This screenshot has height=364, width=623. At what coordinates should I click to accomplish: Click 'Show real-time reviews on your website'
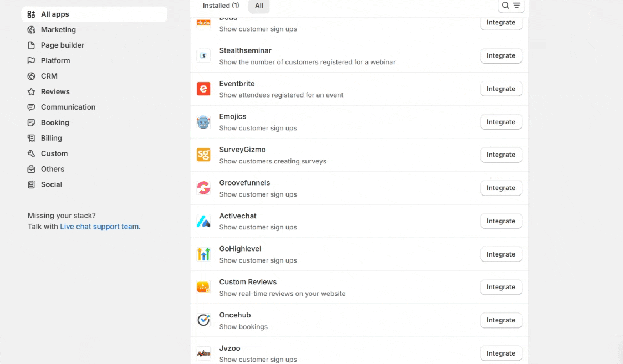tap(283, 294)
